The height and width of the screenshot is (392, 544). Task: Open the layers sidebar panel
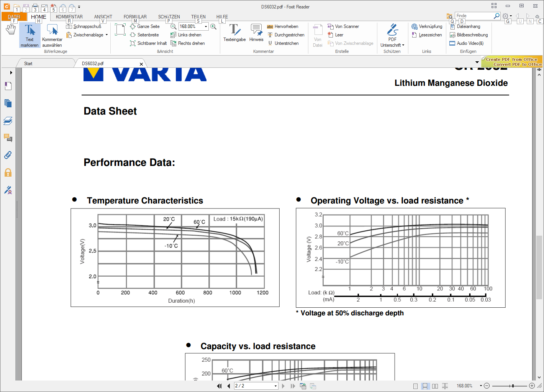click(x=8, y=121)
